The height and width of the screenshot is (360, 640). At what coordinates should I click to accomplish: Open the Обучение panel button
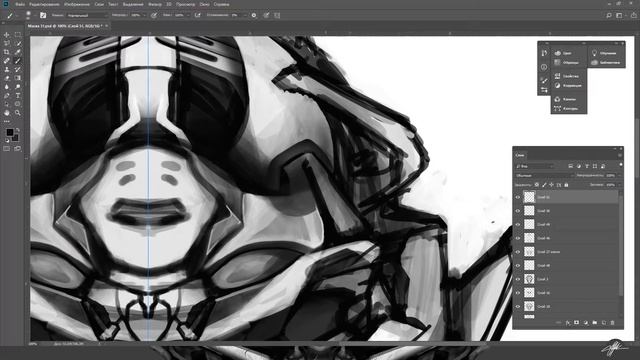pos(604,53)
